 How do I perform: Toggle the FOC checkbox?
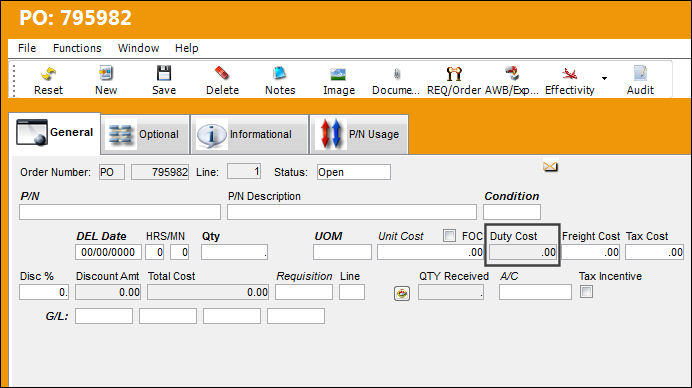point(449,236)
